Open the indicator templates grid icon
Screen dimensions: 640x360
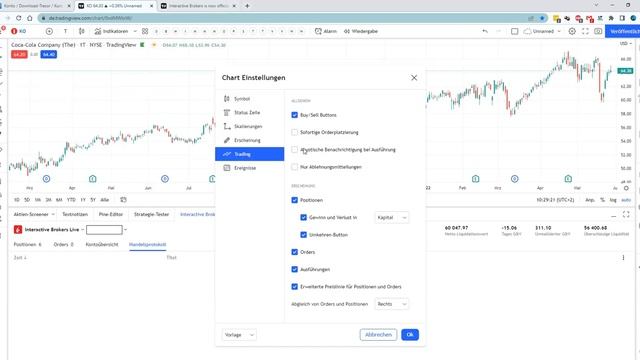coord(145,31)
